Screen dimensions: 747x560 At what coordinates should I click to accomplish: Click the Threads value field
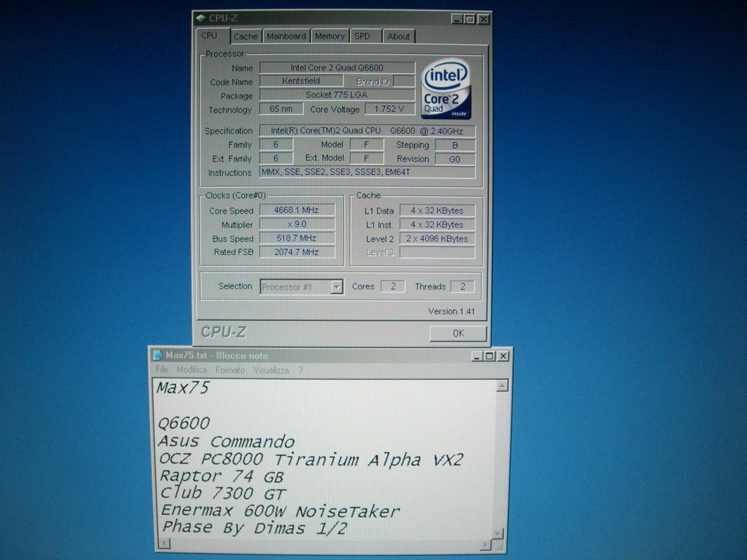pos(463,286)
